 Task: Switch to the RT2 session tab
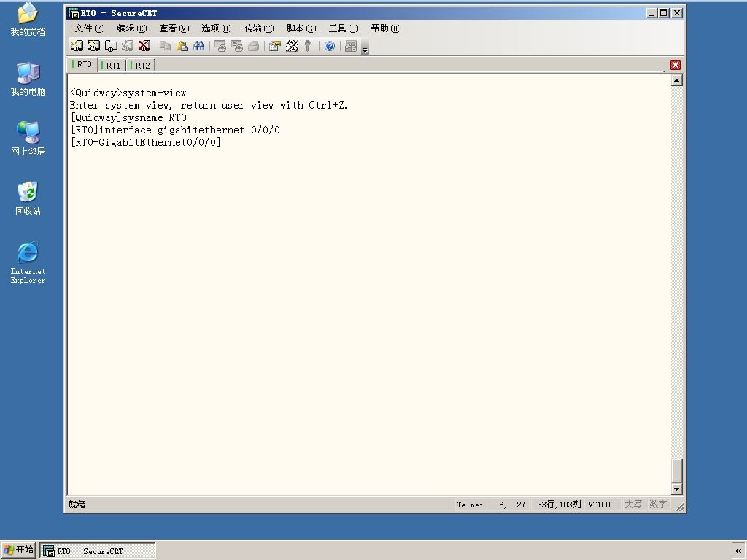pos(142,65)
